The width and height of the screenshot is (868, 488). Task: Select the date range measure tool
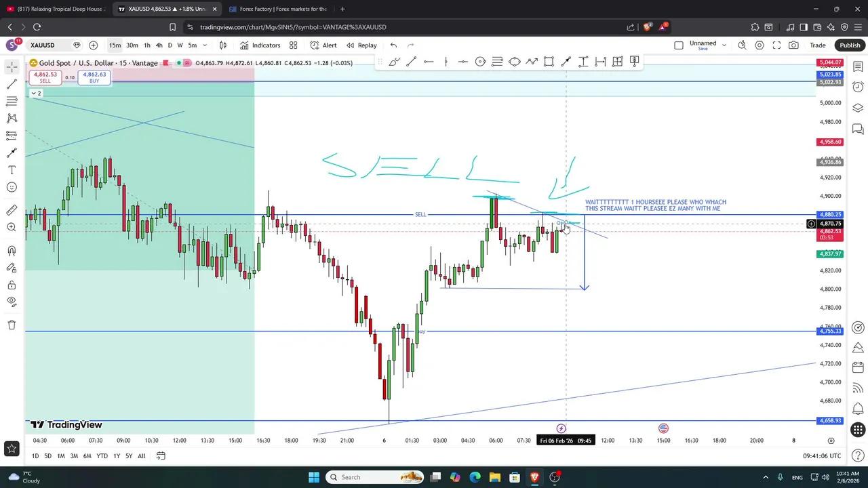[x=600, y=62]
